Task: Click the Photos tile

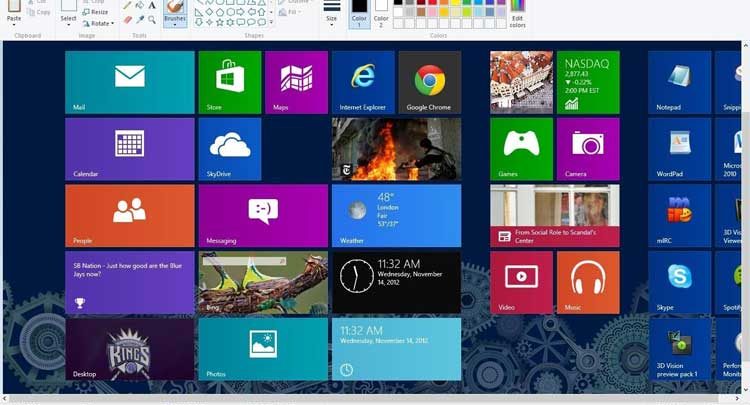Action: 264,349
